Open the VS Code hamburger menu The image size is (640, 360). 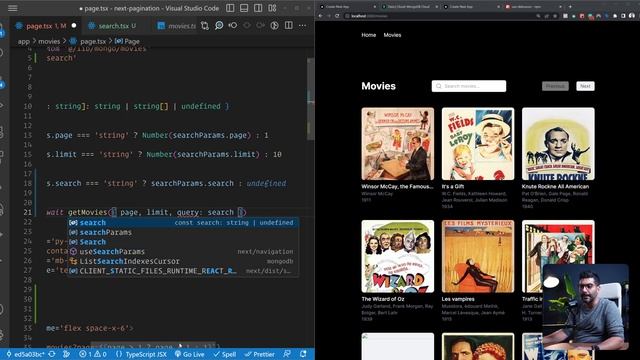click(13, 8)
